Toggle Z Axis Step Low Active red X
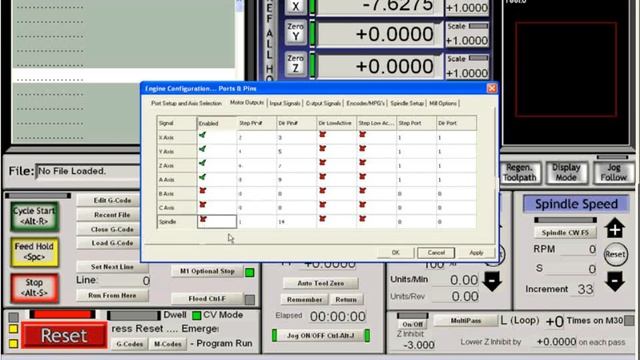Viewport: 640px width, 360px height. point(362,162)
